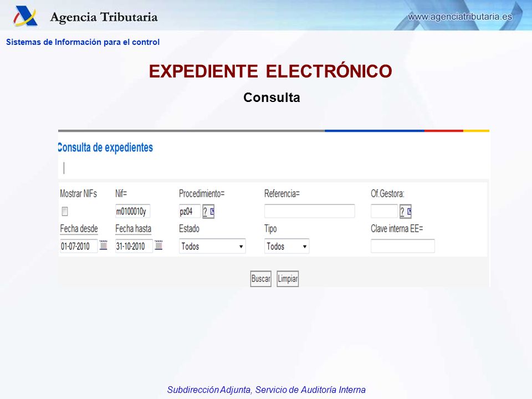Screen dimensions: 532x399
Task: Expand the Estado dropdown
Action: point(212,246)
